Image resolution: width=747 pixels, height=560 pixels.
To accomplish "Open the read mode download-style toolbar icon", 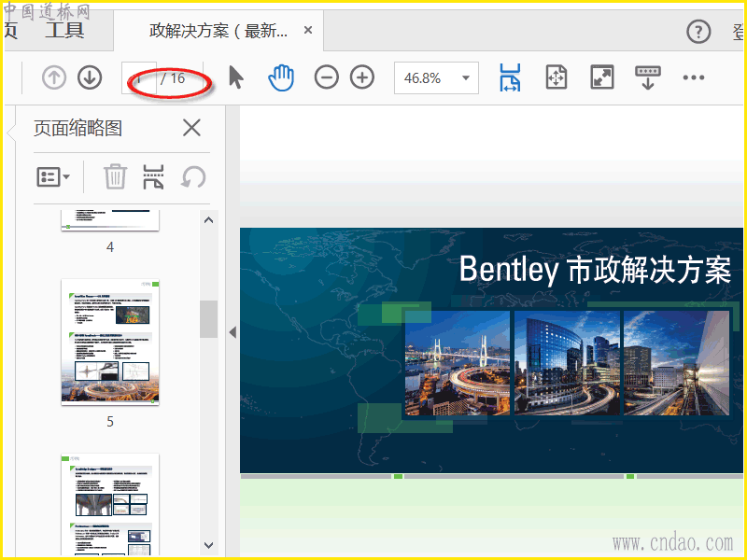I will [x=648, y=77].
